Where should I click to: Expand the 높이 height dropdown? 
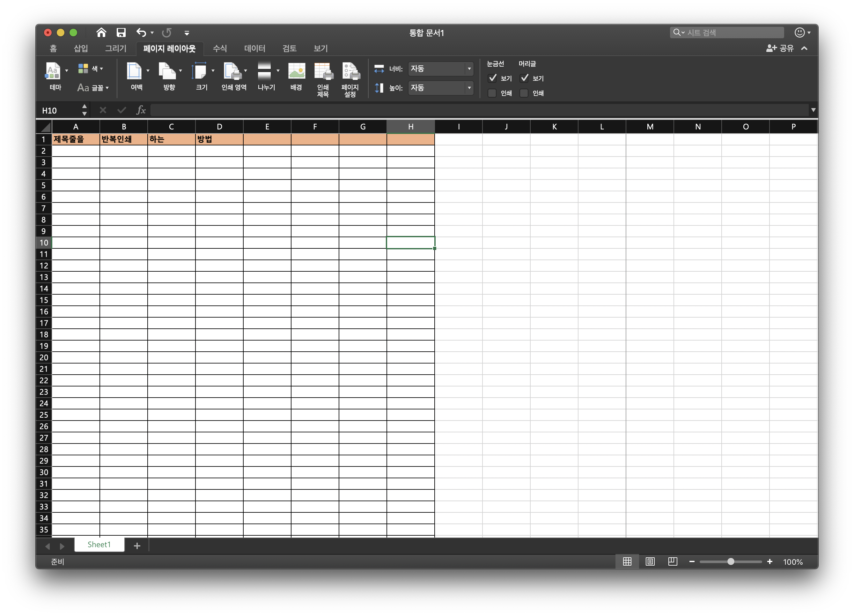pos(469,88)
